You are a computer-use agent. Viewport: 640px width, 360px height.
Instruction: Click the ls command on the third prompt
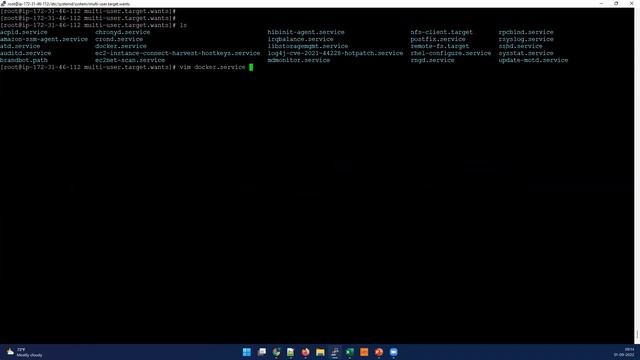[183, 25]
